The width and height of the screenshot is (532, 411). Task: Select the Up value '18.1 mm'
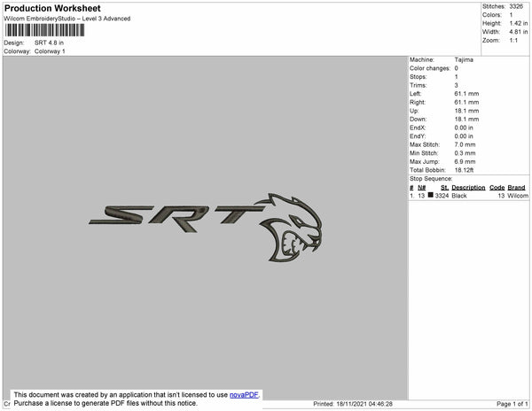coord(466,111)
